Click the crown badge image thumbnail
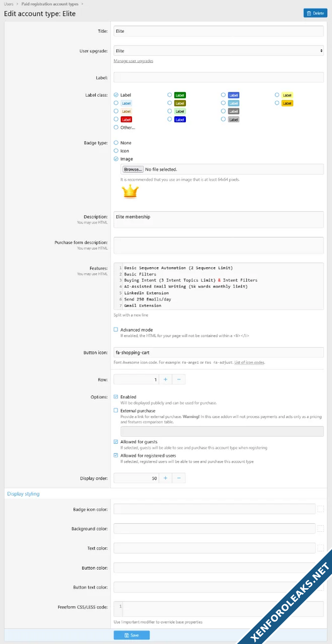Screen dimensions: 332x644 tap(130, 191)
